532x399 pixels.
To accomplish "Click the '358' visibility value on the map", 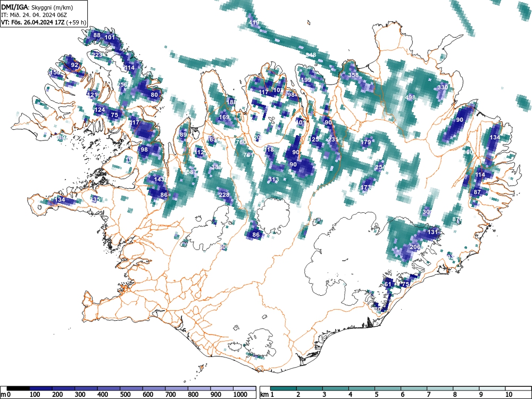I will tap(354, 75).
